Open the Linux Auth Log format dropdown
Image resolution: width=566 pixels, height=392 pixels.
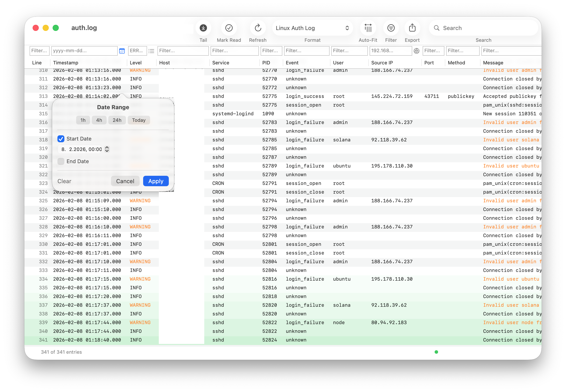[312, 28]
